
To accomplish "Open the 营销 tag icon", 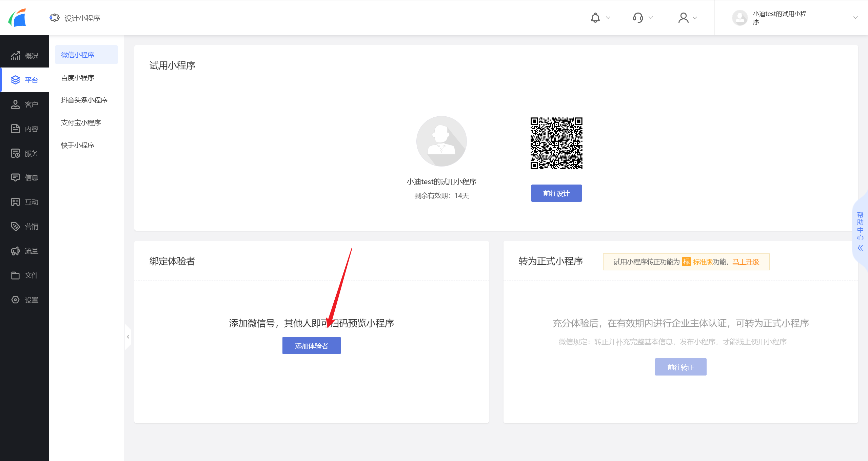I will (x=15, y=226).
